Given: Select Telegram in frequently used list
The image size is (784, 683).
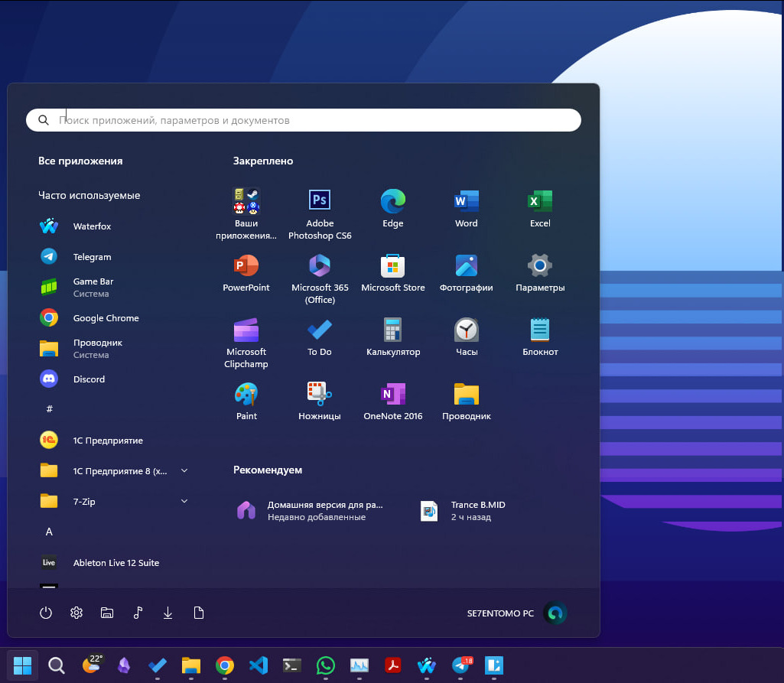Looking at the screenshot, I should pyautogui.click(x=92, y=257).
